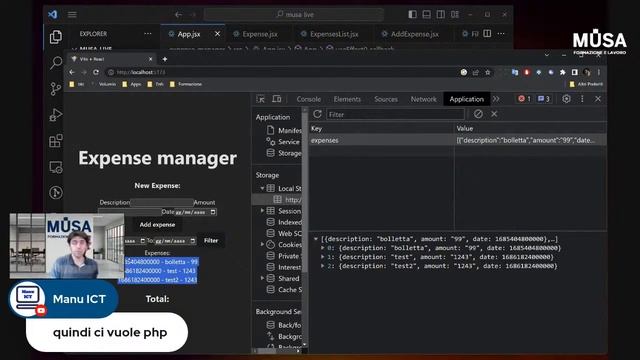Show more DevTools tabs chevron

(496, 99)
